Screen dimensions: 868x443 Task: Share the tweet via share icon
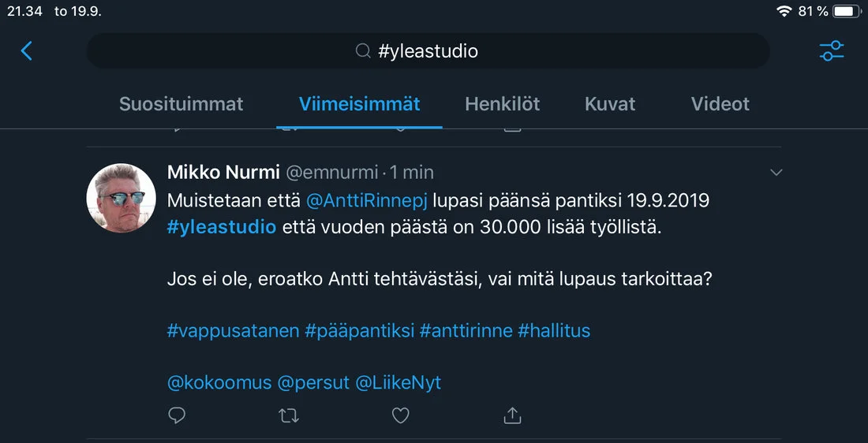tap(513, 415)
